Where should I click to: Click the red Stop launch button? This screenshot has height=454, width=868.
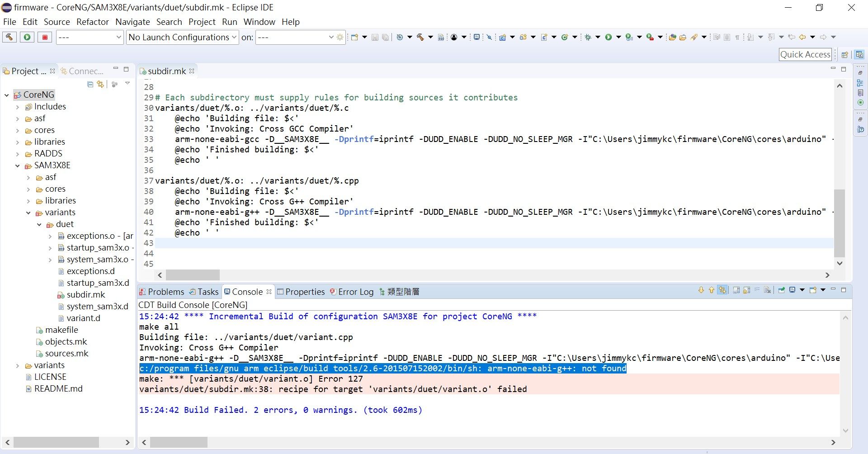[45, 37]
